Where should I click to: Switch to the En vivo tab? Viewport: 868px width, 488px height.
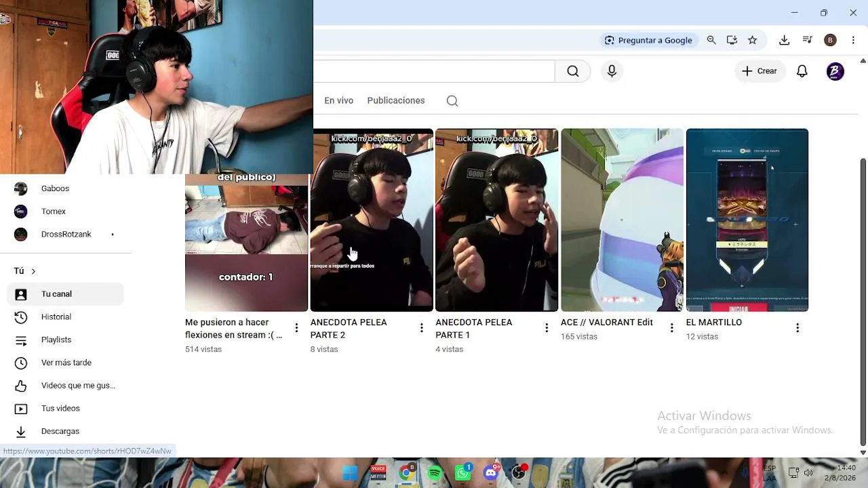click(x=338, y=100)
